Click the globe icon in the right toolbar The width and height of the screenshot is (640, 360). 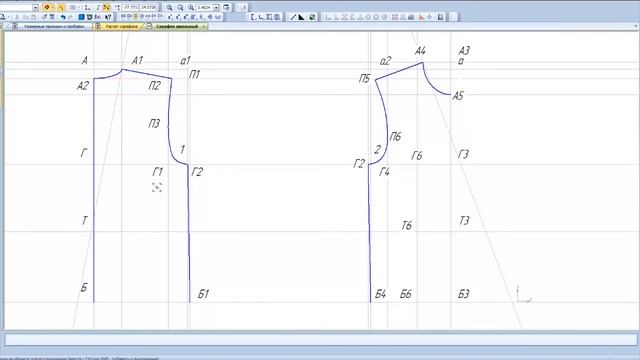(x=277, y=17)
